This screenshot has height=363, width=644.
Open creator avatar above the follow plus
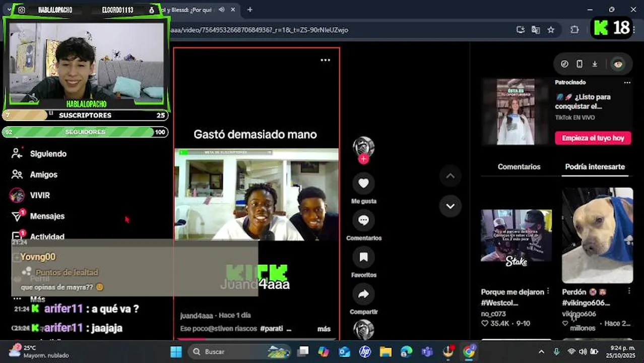tap(363, 147)
